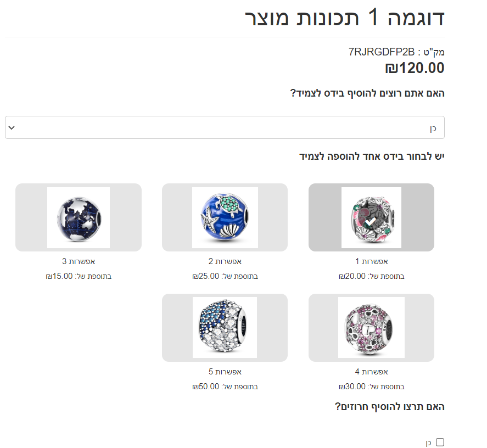Image resolution: width=487 pixels, height=448 pixels.
Task: Click the אפשרות 2 label text
Action: pos(225,261)
